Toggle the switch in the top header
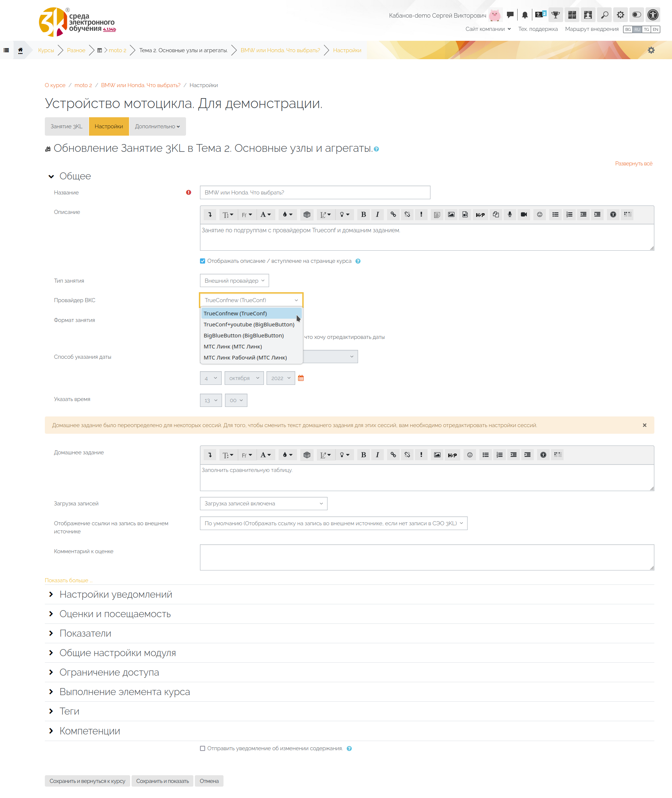672x798 pixels. pyautogui.click(x=637, y=15)
